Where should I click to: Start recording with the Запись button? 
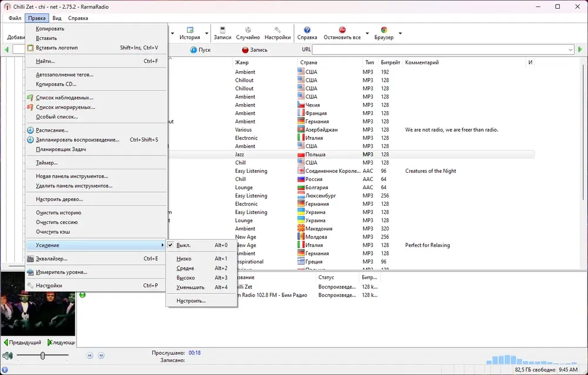(255, 49)
